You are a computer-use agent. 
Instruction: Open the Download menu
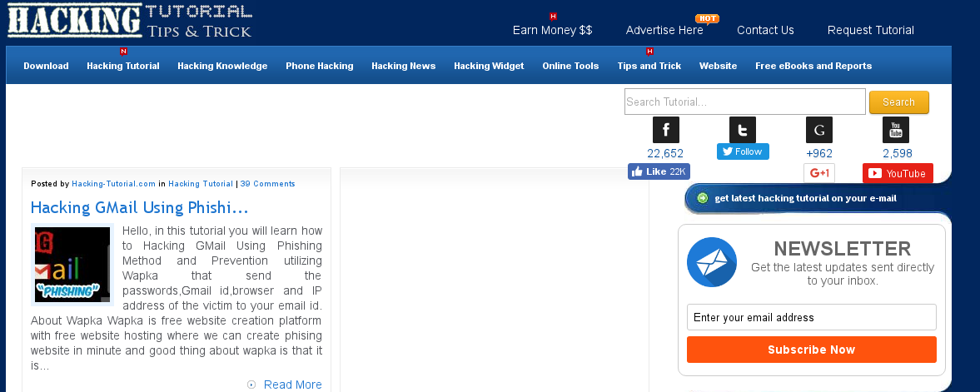point(47,66)
